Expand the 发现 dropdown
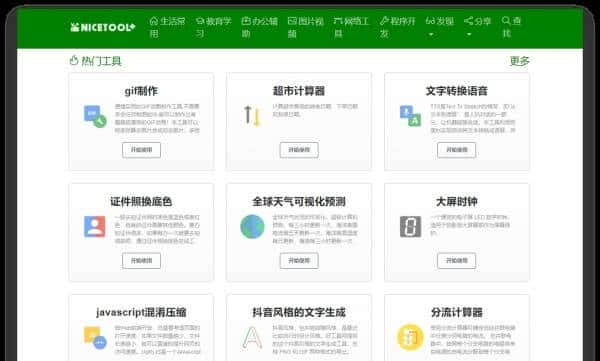This screenshot has width=600, height=361. coord(440,26)
